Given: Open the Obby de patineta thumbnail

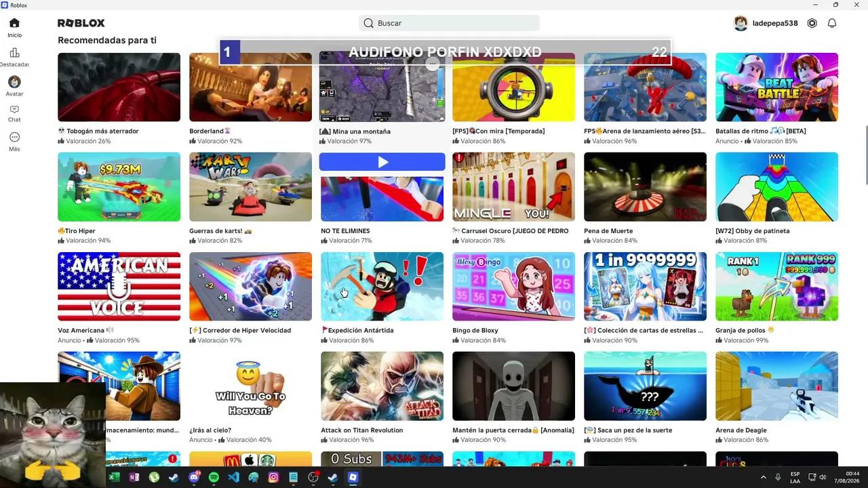Looking at the screenshot, I should tap(776, 187).
